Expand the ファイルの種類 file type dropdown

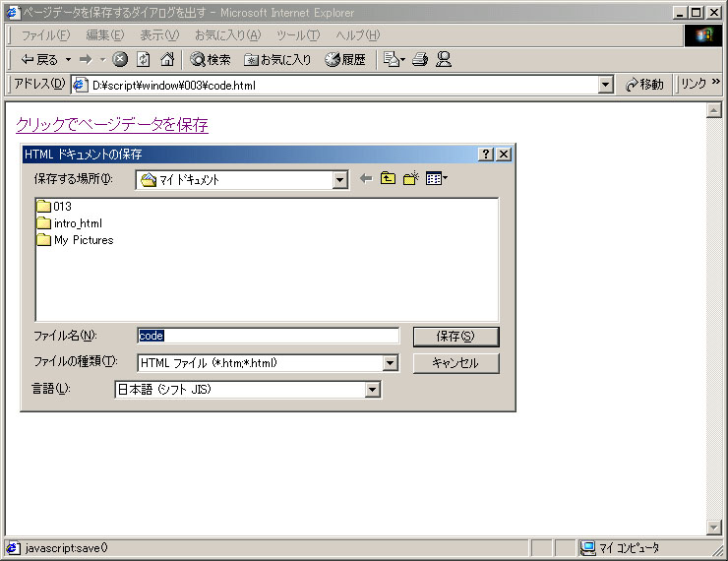coord(391,363)
